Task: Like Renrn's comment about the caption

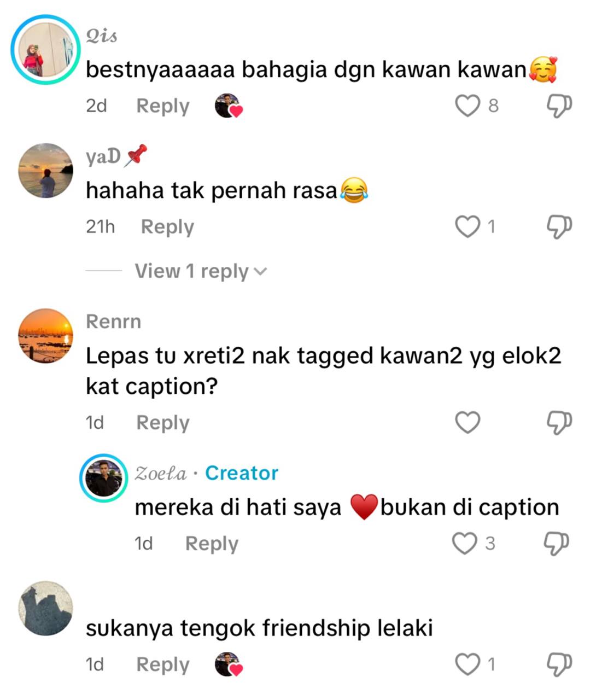Action: (x=468, y=422)
